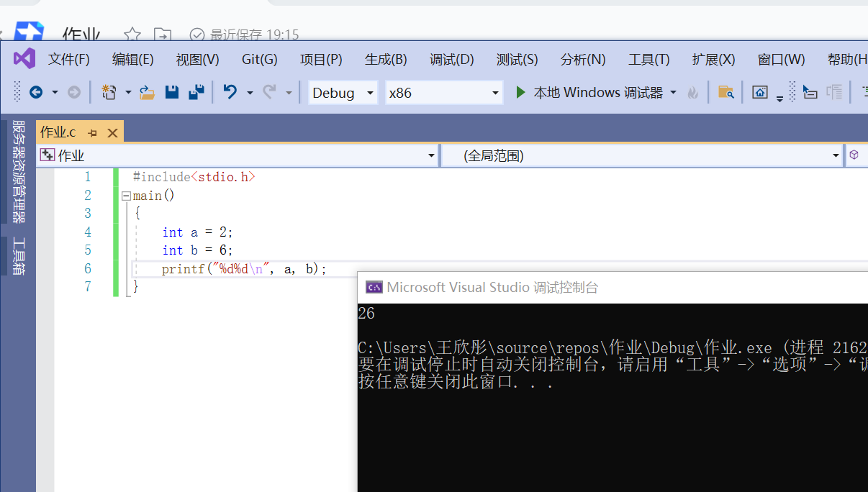Open the 视图(V) menu
Image resolution: width=868 pixels, height=492 pixels.
(x=198, y=59)
